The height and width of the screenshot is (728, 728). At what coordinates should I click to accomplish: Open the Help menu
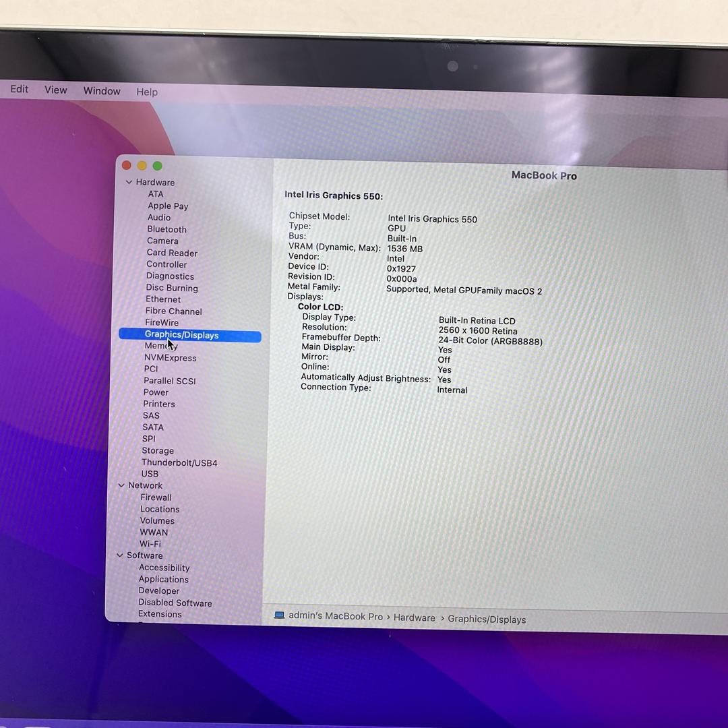147,92
